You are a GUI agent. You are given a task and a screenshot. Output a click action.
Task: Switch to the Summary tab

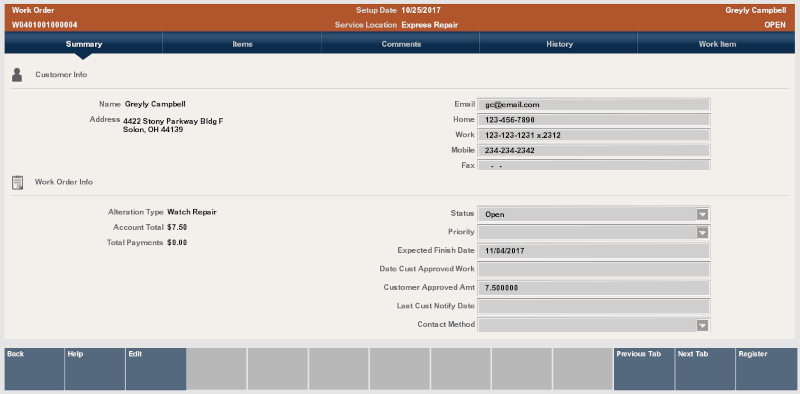pos(84,44)
